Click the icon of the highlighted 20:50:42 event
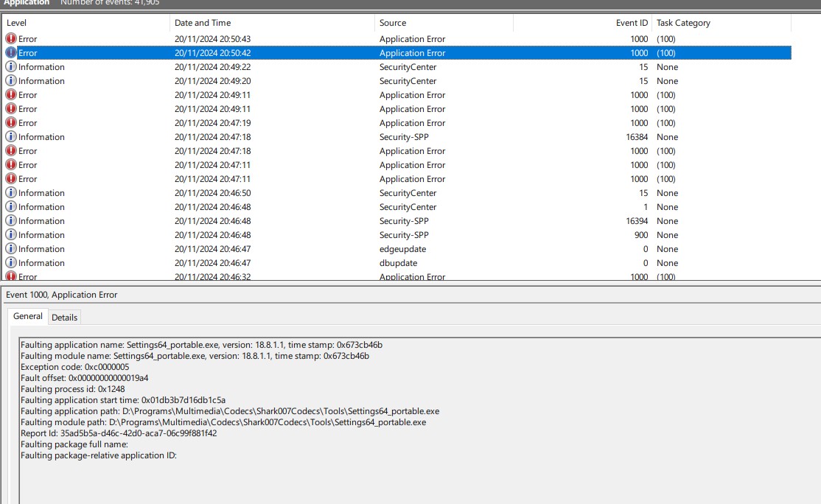The height and width of the screenshot is (504, 821). [11, 53]
